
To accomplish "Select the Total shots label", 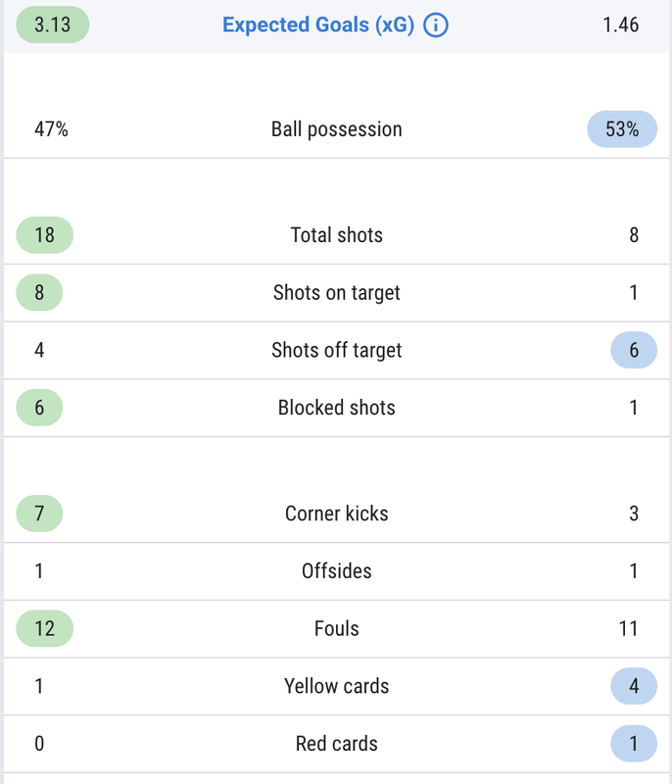I will tap(336, 235).
